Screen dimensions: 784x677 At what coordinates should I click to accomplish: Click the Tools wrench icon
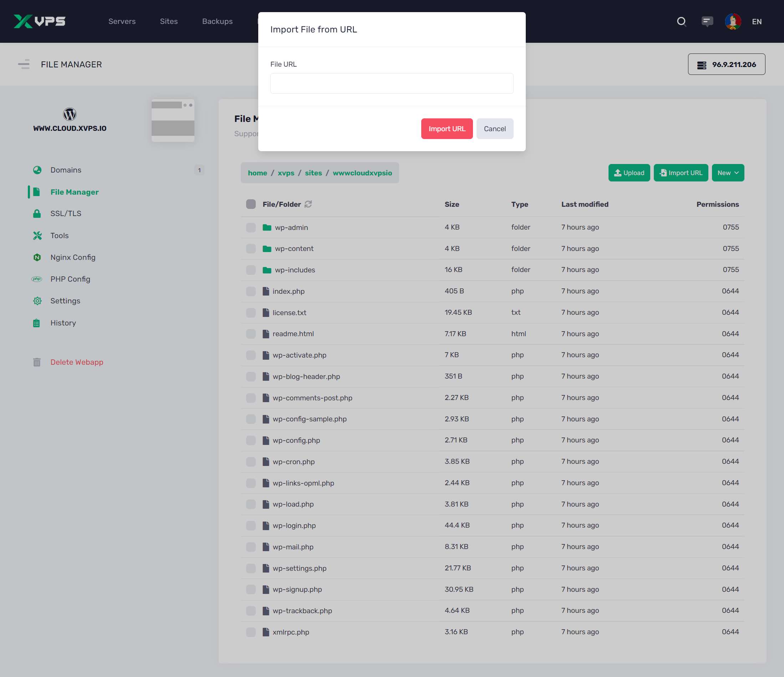click(x=37, y=235)
